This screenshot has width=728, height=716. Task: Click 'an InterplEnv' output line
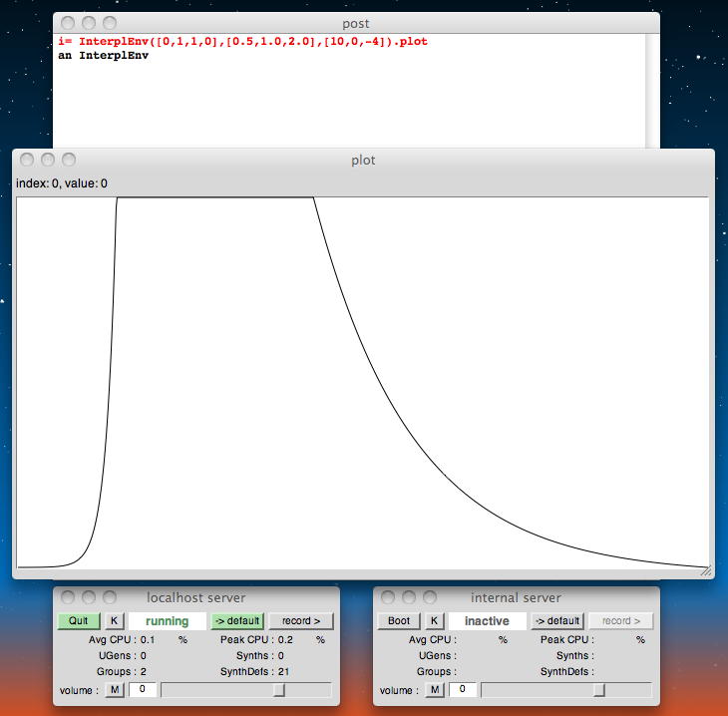[103, 56]
